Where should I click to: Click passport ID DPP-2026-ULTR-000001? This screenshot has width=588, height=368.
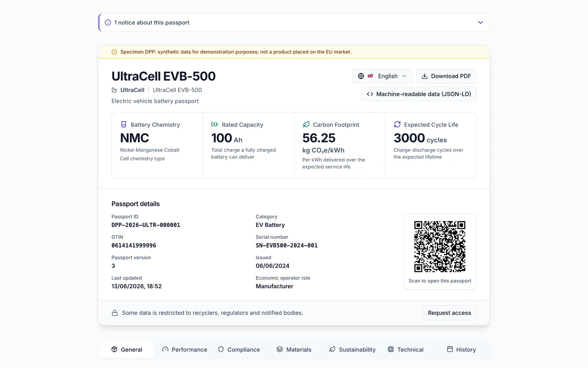pyautogui.click(x=146, y=225)
